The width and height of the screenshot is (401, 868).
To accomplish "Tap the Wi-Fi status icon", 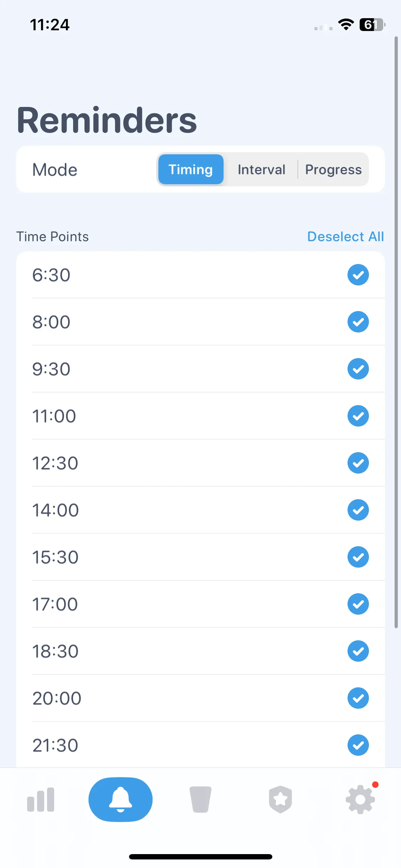I will tap(346, 25).
